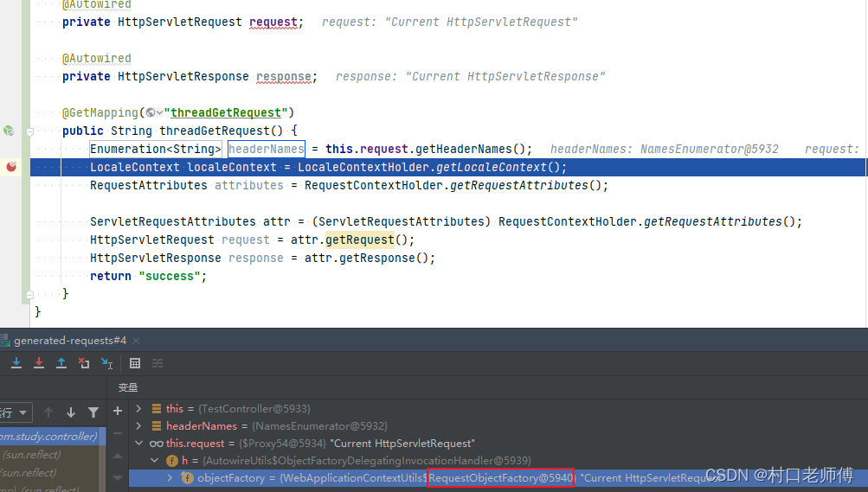
Task: Select the AutowireUtils handler row
Action: pyautogui.click(x=498, y=461)
